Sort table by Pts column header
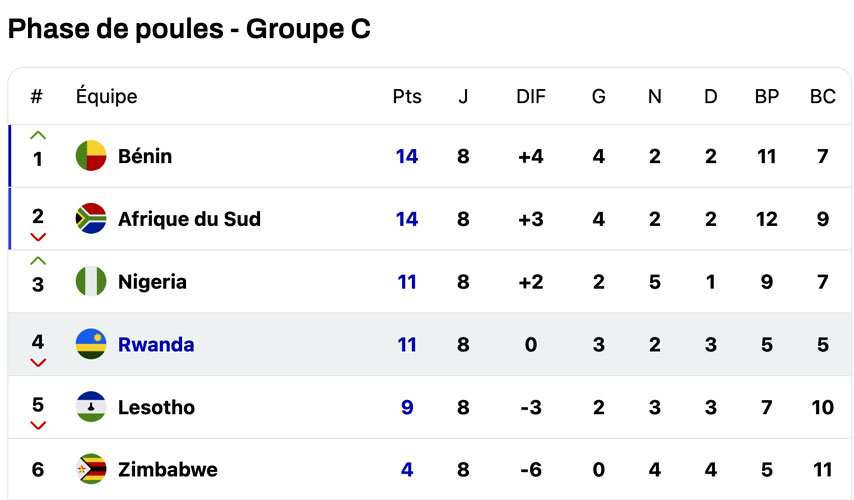Viewport: 854px width, 500px height. (x=407, y=97)
